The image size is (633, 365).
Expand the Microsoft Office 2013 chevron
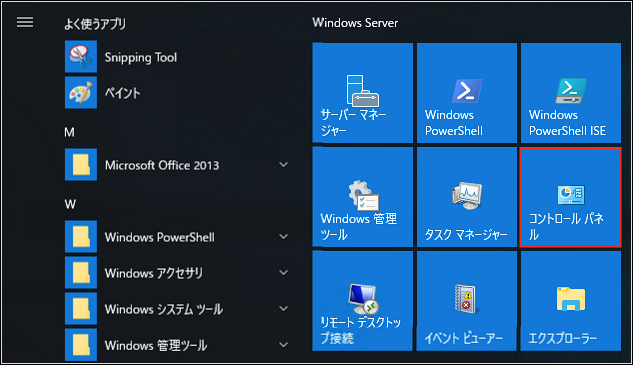point(284,164)
